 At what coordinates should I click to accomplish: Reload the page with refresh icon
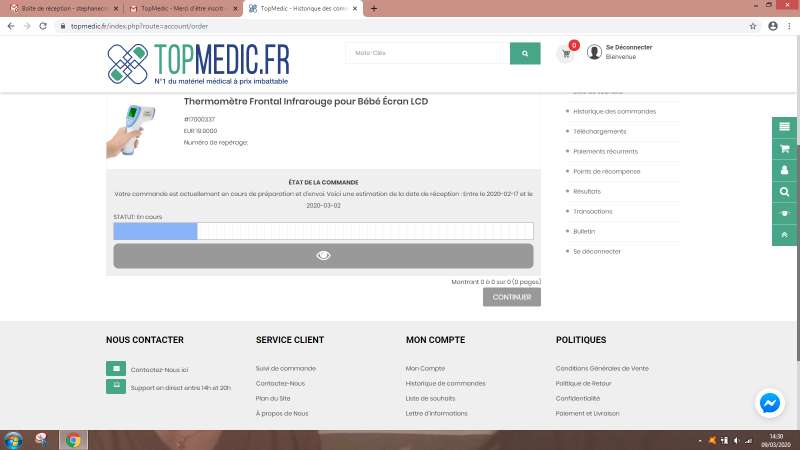click(x=43, y=26)
